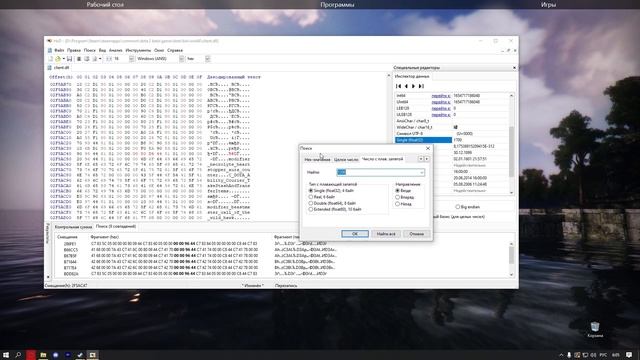Viewport: 640px width, 360px height.
Task: Click the Steam icon in taskbar
Action: tap(80, 355)
